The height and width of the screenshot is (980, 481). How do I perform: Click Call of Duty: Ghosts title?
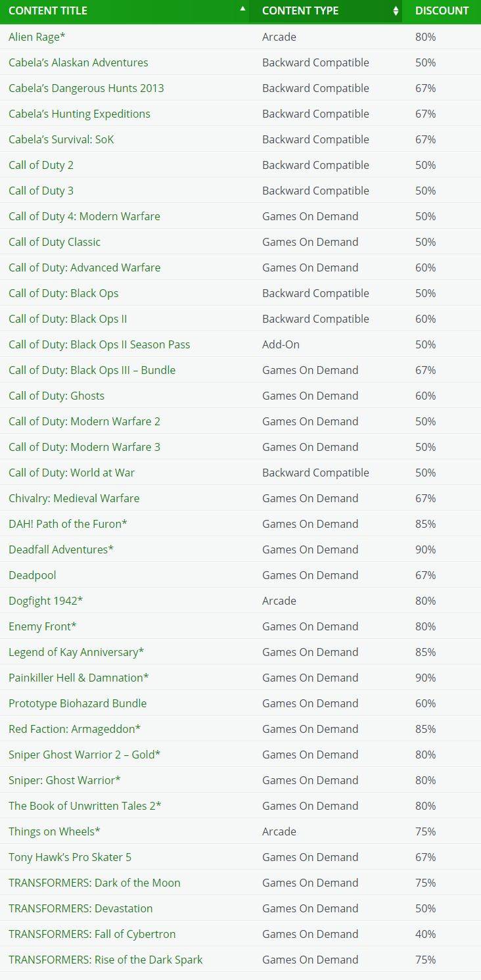[57, 396]
